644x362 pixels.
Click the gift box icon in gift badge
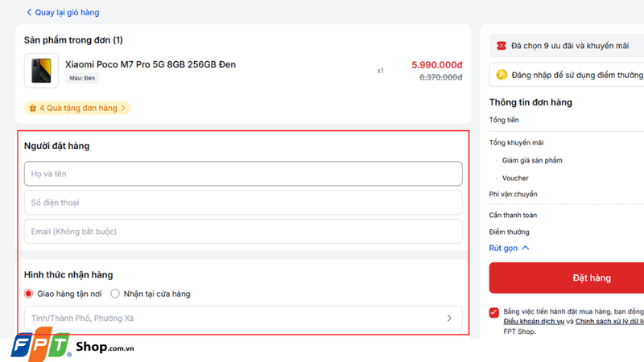(33, 109)
